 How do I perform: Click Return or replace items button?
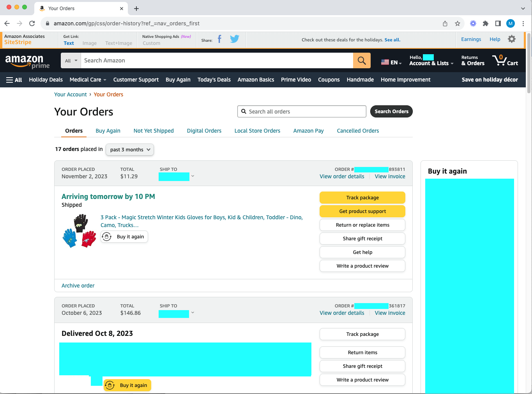click(x=362, y=225)
